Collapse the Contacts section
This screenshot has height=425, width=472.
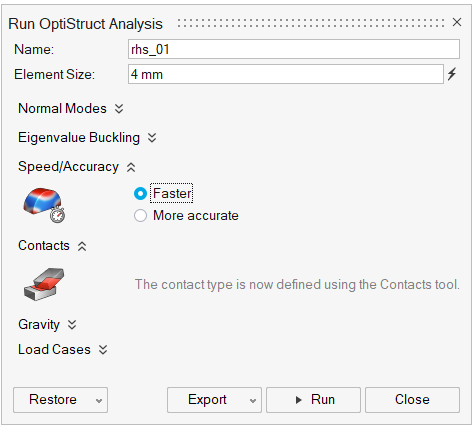coord(82,246)
